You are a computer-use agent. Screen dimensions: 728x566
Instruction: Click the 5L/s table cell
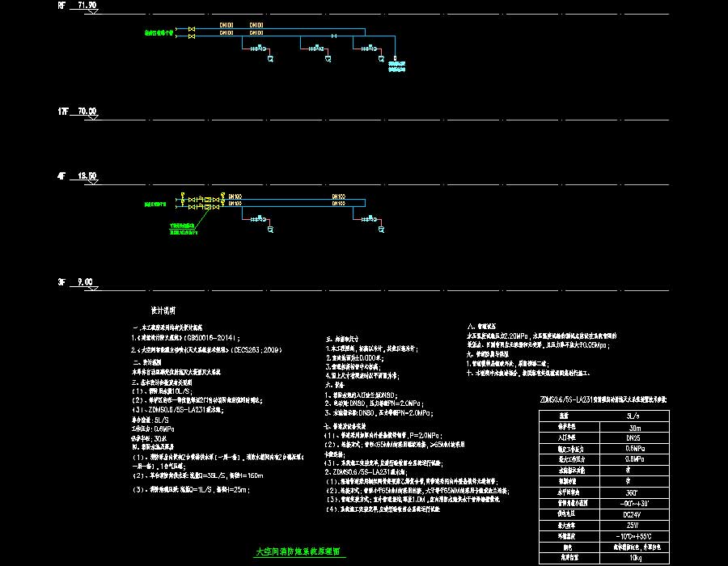click(x=634, y=416)
